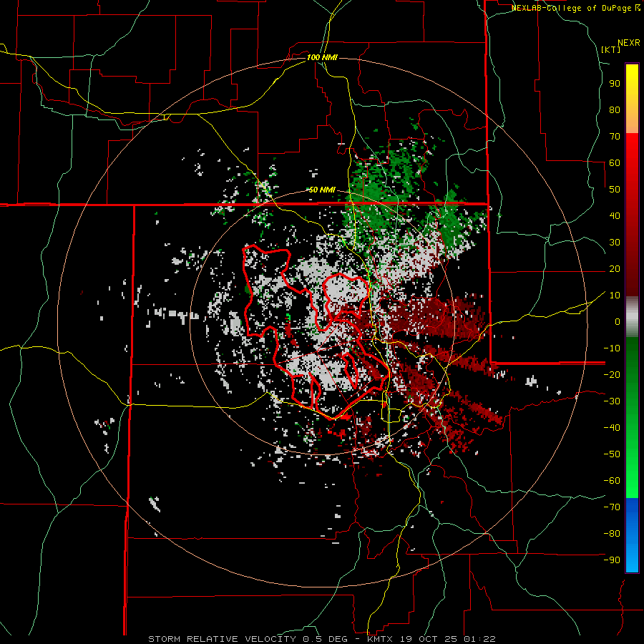Screen dimensions: 644x644
Task: Select the -30 value on the scale
Action: [x=612, y=401]
